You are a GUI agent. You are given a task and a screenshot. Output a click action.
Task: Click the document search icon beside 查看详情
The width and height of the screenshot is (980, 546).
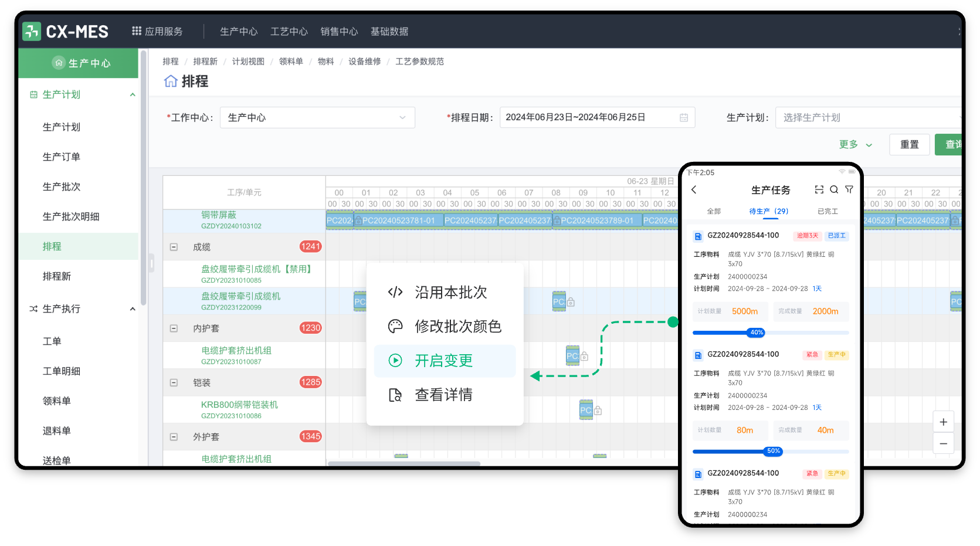395,395
